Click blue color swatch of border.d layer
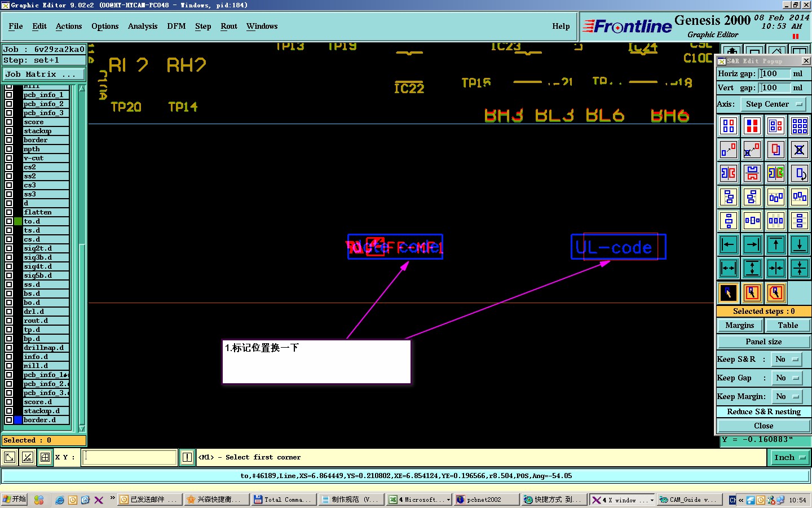This screenshot has width=812, height=508. [x=18, y=420]
